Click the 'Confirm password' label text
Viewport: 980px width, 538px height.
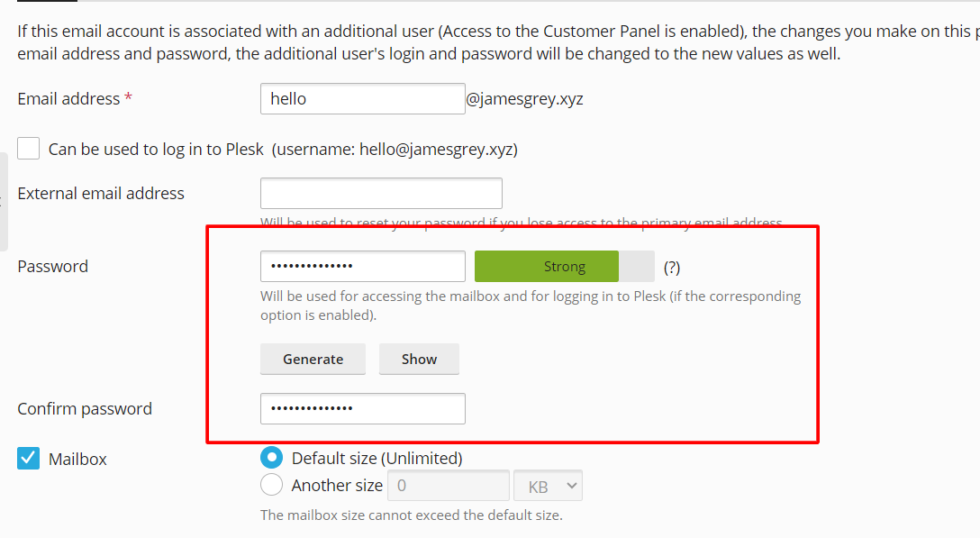click(x=85, y=409)
